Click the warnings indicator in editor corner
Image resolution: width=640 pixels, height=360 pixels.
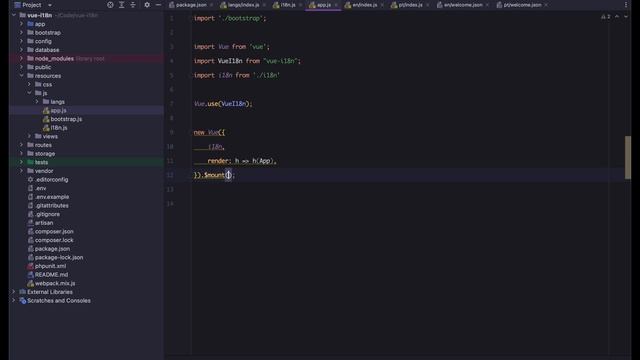[x=606, y=17]
